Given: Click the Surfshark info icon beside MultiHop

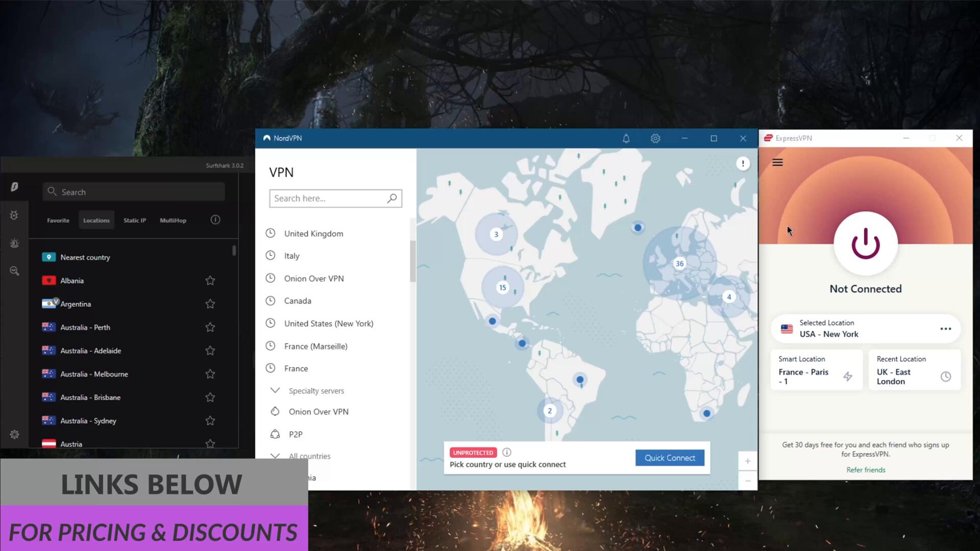Looking at the screenshot, I should click(x=215, y=220).
